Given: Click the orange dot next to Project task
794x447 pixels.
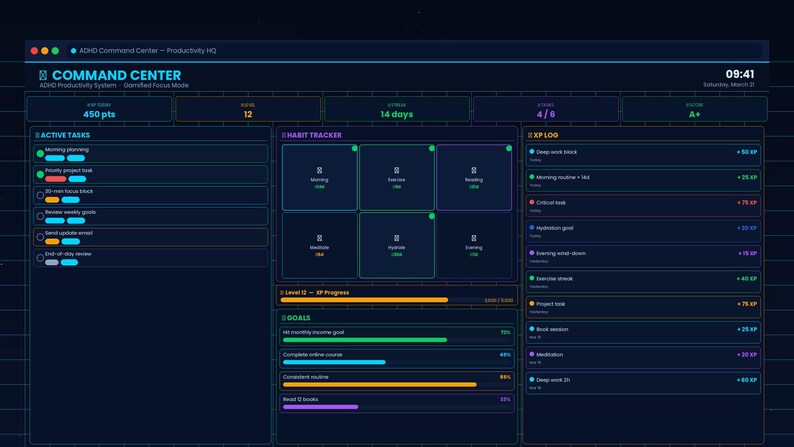Looking at the screenshot, I should click(532, 303).
